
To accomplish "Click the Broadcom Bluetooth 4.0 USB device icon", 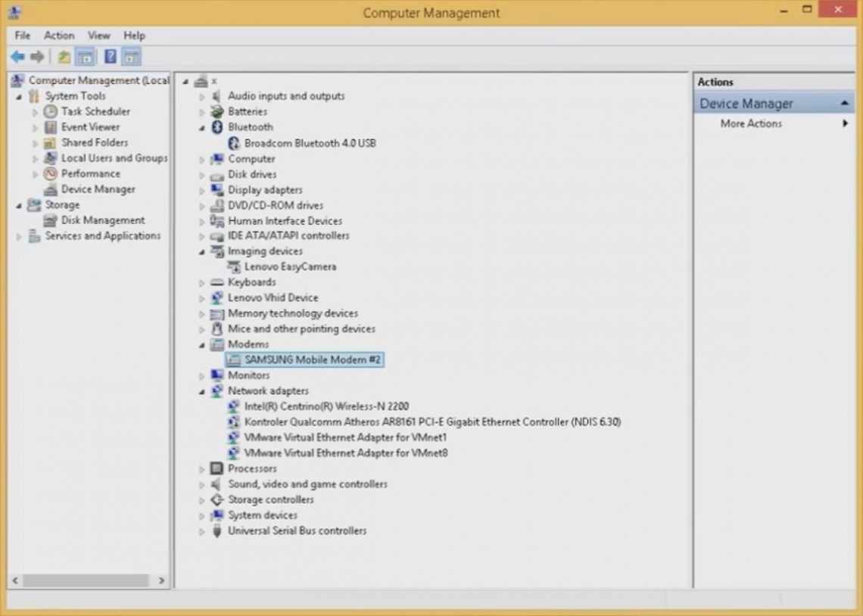I will tap(234, 143).
